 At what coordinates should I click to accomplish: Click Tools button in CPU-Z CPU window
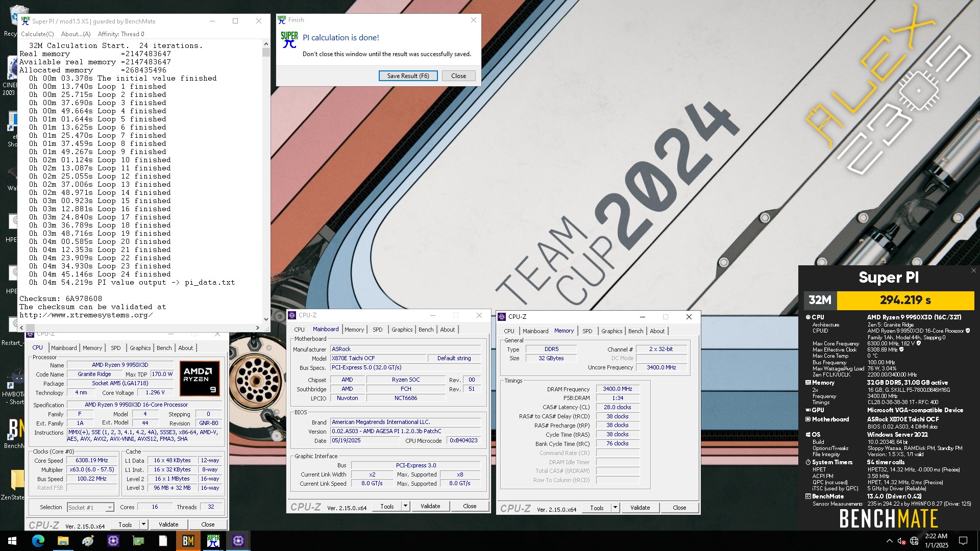(126, 524)
